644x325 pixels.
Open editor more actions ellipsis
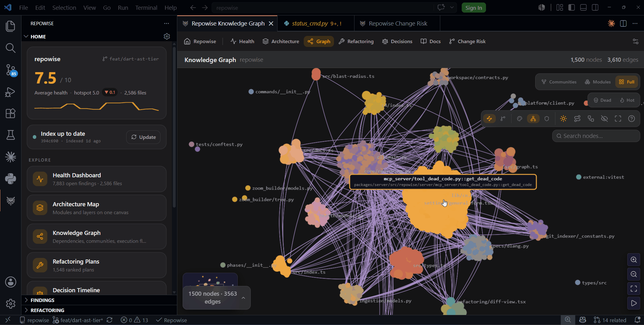[x=635, y=24]
